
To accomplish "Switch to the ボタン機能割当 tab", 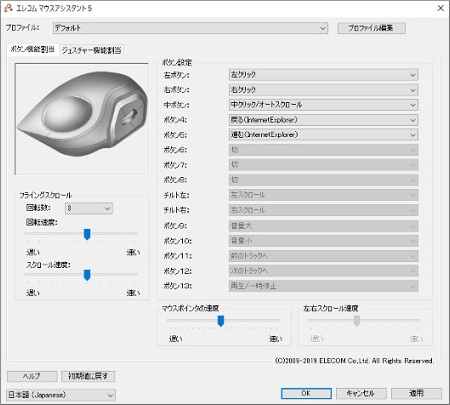I will pyautogui.click(x=32, y=50).
